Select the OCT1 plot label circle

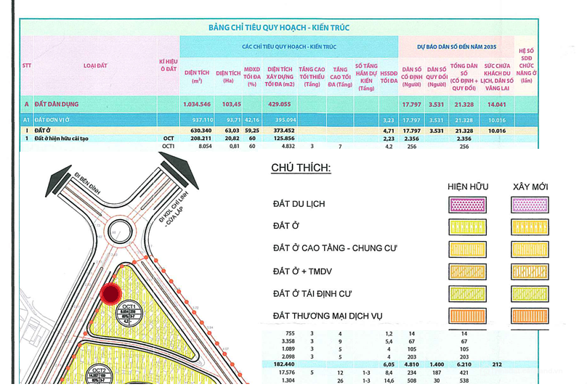click(129, 314)
